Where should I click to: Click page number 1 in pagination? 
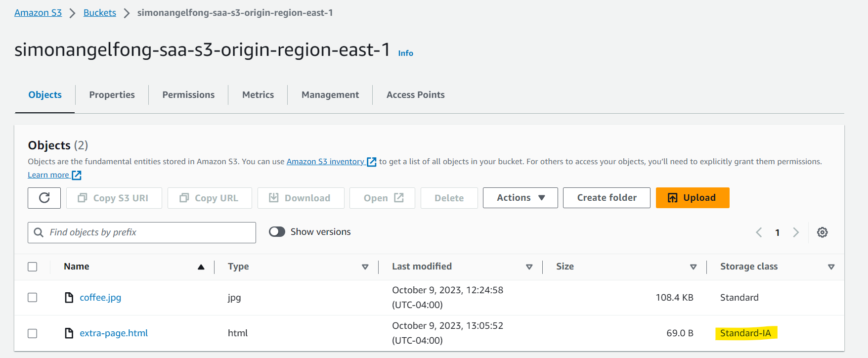(x=778, y=232)
